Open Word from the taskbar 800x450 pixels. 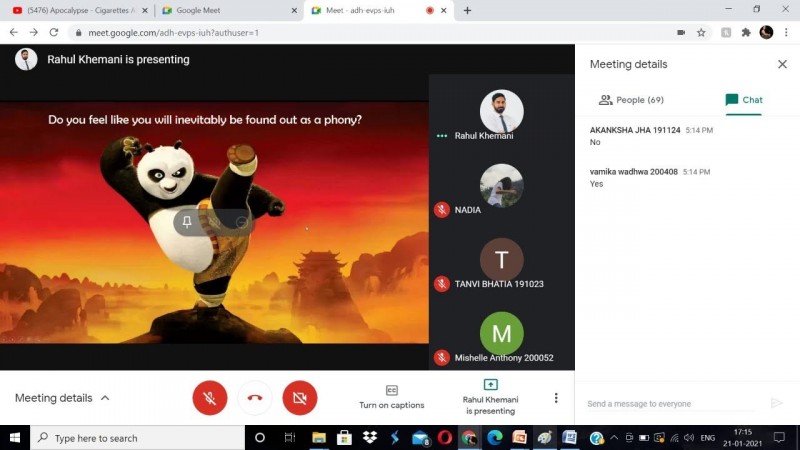click(569, 438)
